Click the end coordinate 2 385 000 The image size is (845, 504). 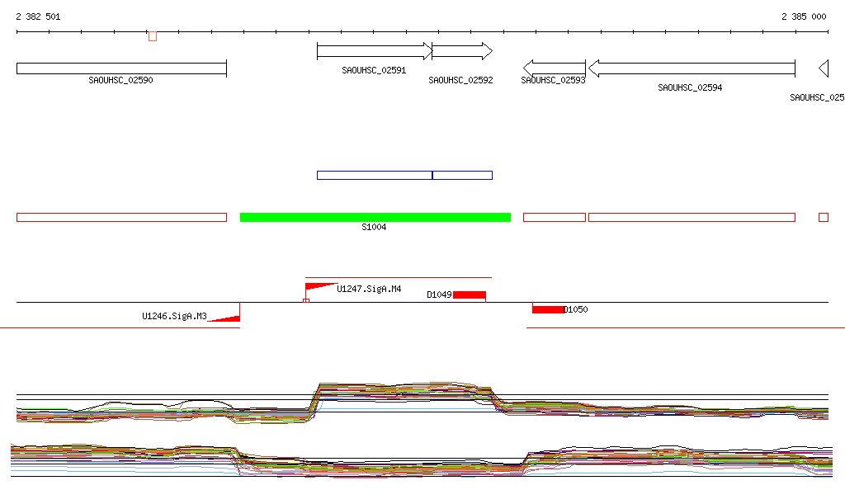point(804,16)
